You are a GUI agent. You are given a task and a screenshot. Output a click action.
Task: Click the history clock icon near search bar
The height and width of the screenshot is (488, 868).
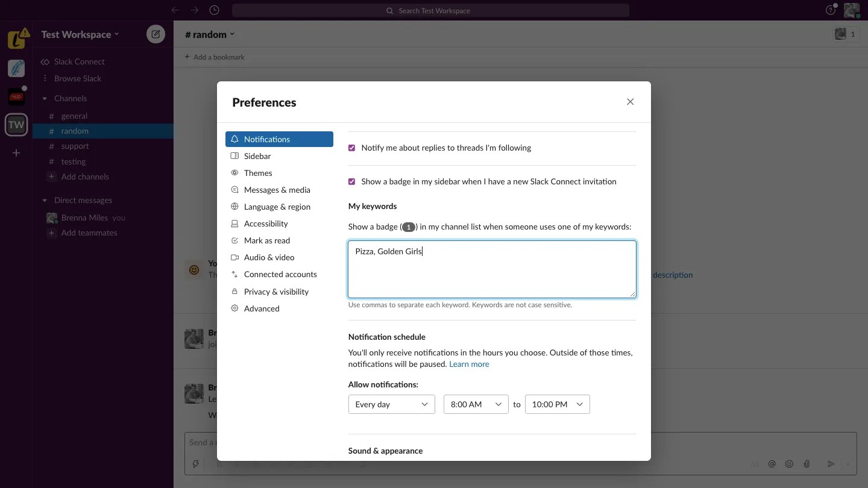click(x=215, y=10)
